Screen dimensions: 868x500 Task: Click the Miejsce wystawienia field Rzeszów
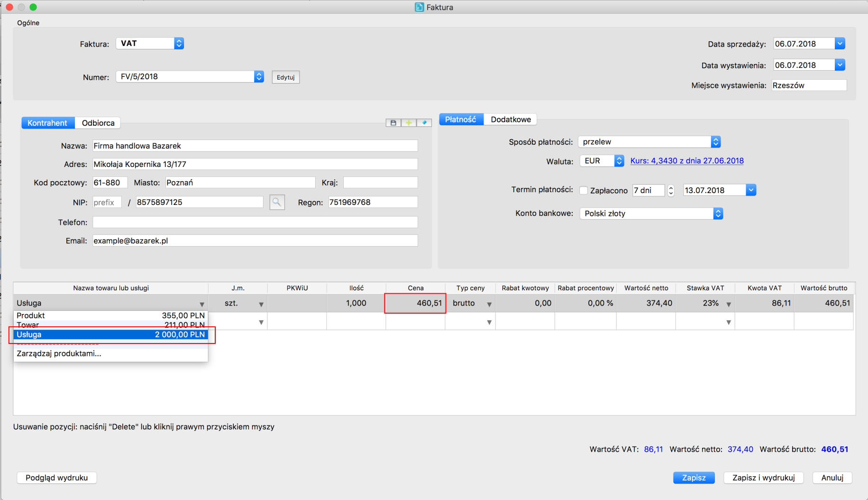(809, 85)
